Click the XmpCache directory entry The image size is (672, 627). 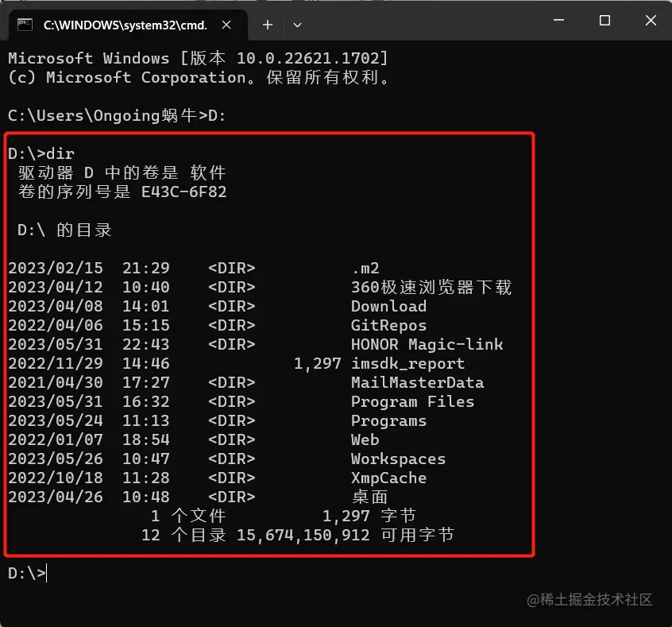(x=388, y=478)
